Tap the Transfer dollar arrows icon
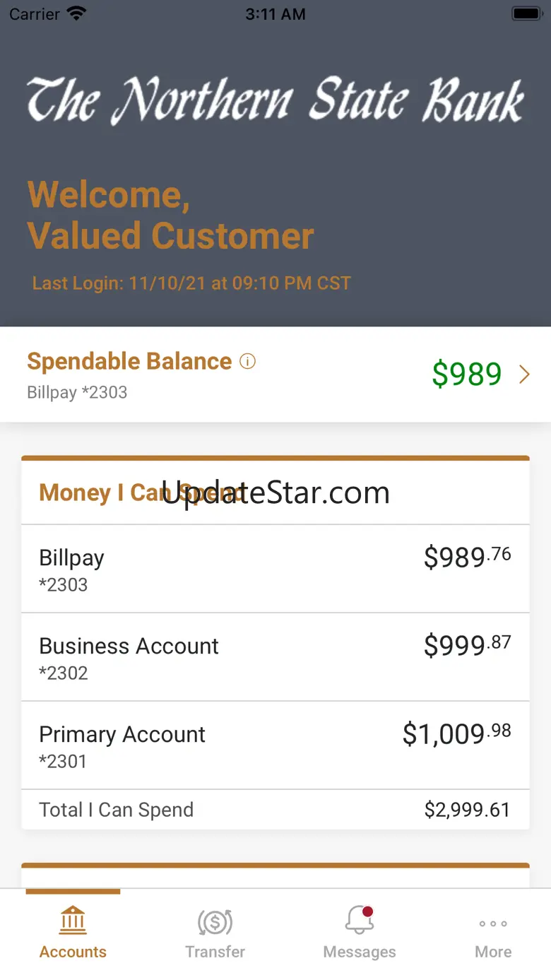Screen dimensions: 551x980 point(215,921)
